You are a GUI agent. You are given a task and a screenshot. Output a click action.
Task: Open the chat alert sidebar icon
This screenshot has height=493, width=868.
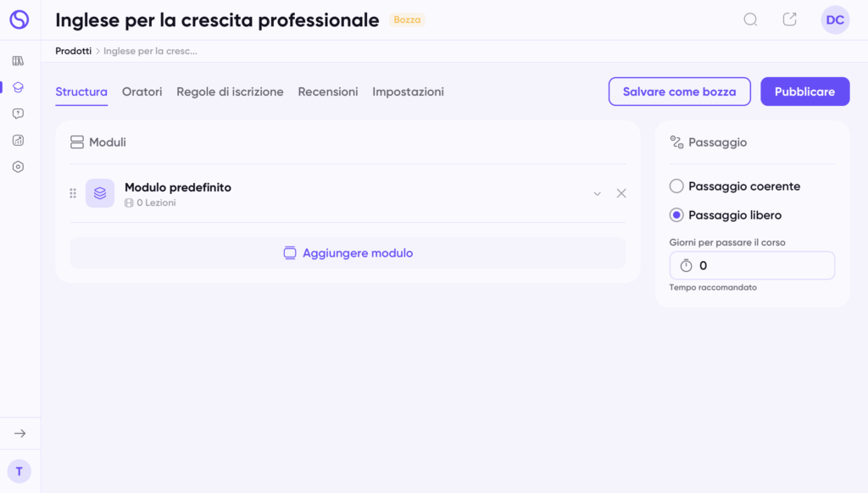19,114
